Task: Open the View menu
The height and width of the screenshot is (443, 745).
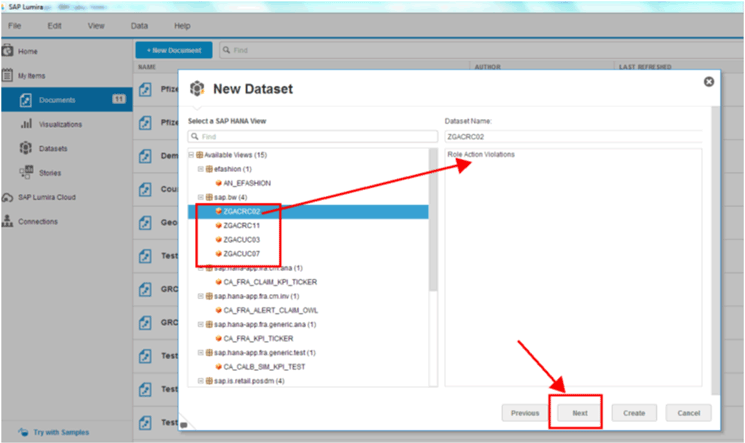Action: [96, 26]
